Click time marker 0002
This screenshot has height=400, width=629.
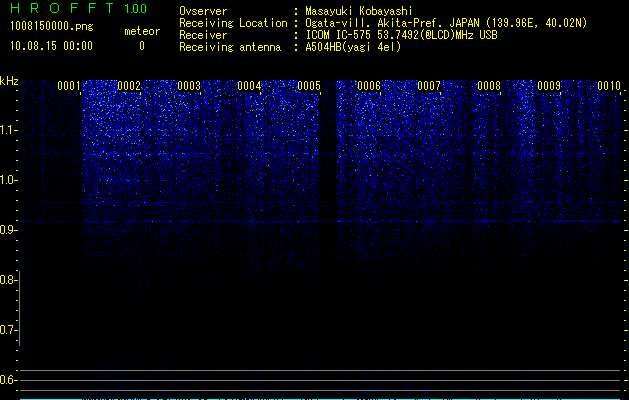129,86
